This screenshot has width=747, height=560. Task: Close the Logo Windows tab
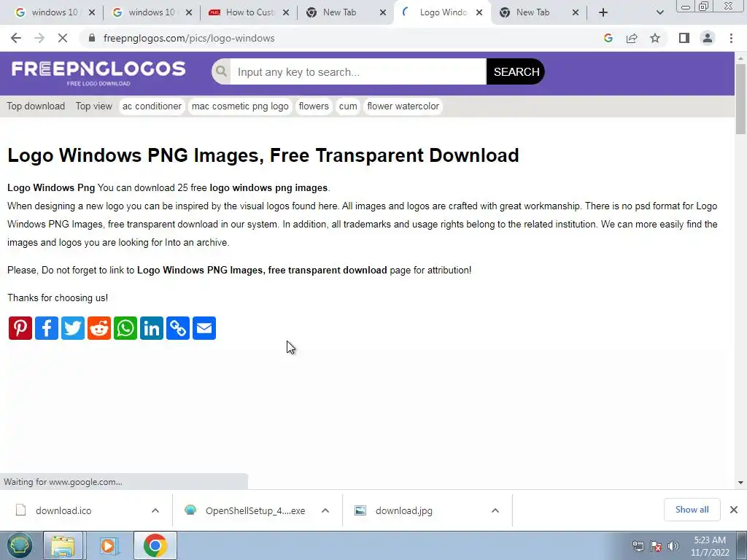479,12
